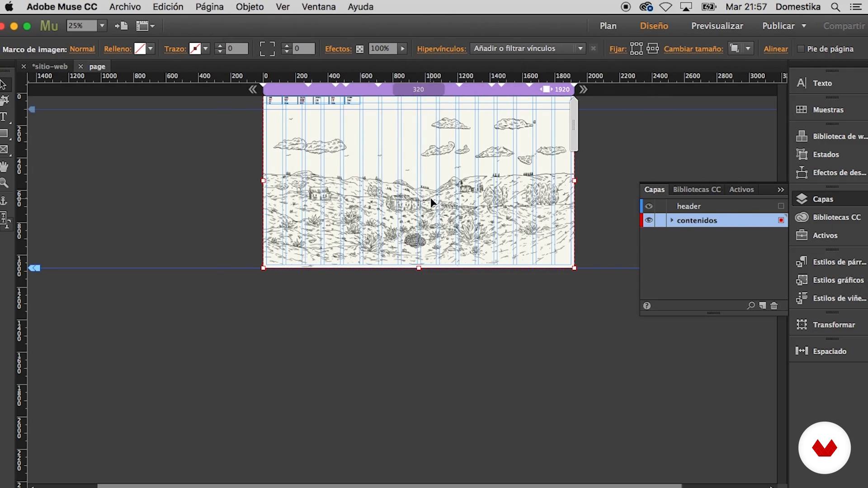868x488 pixels.
Task: Enable the Pie de página checkbox
Action: pos(801,49)
